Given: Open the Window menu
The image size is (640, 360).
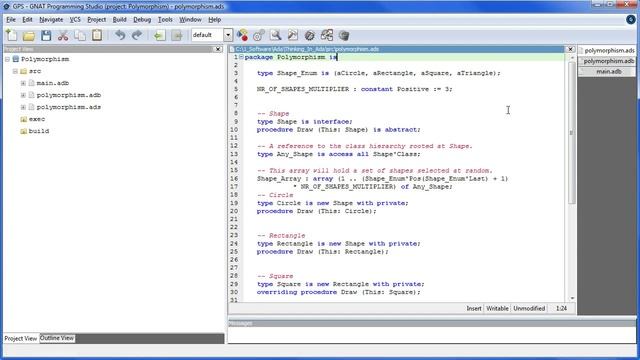Looking at the screenshot, I should (x=190, y=20).
